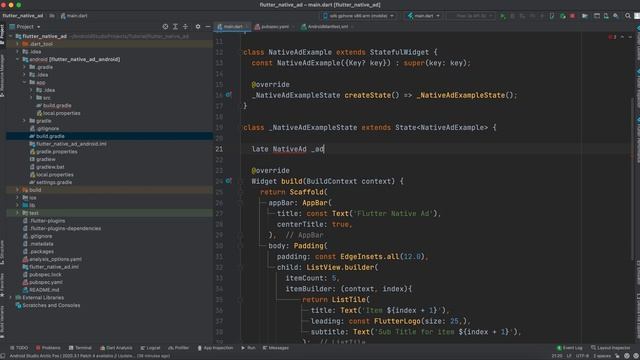Expand the ios folder
The width and height of the screenshot is (640, 360).
17,198
